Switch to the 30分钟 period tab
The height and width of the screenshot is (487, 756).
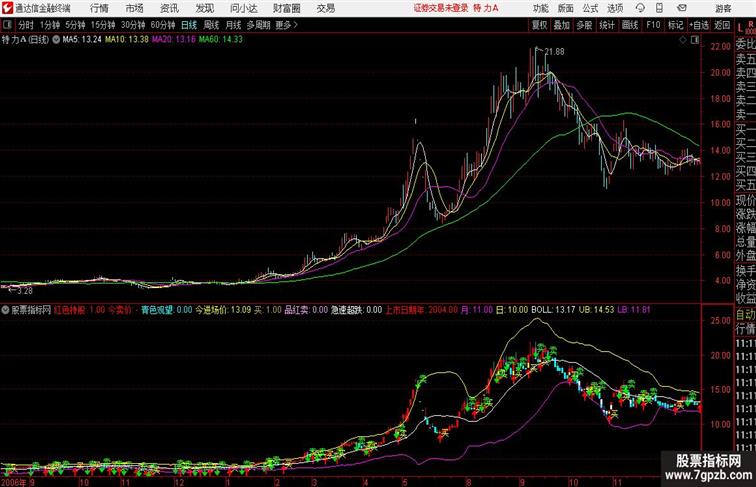pyautogui.click(x=133, y=25)
